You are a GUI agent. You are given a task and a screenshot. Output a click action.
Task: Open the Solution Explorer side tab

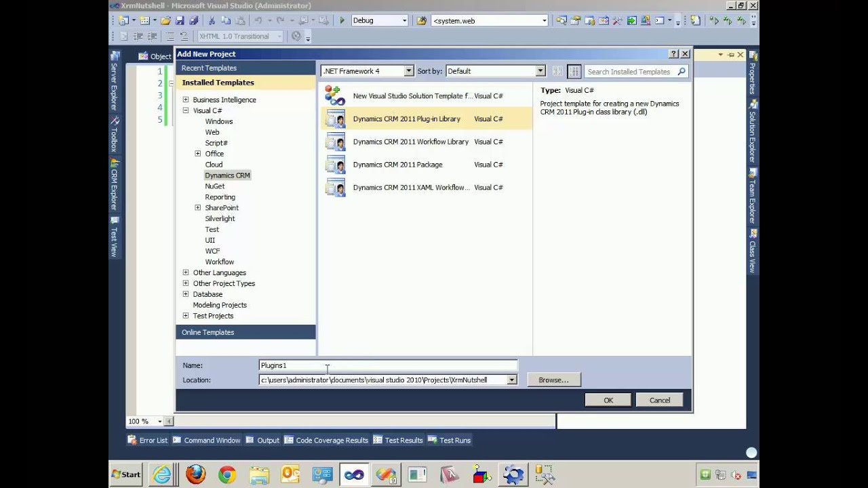[752, 133]
